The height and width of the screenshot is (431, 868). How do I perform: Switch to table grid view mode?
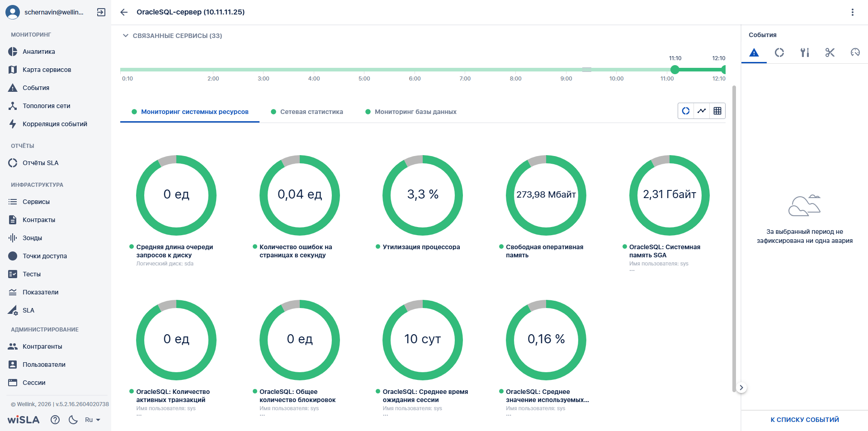click(x=717, y=111)
